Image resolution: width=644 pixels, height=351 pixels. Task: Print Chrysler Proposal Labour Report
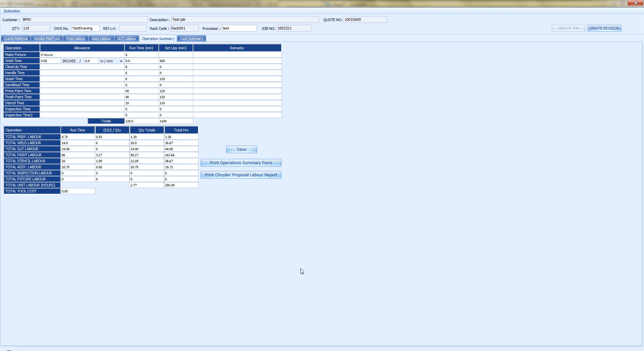(241, 175)
